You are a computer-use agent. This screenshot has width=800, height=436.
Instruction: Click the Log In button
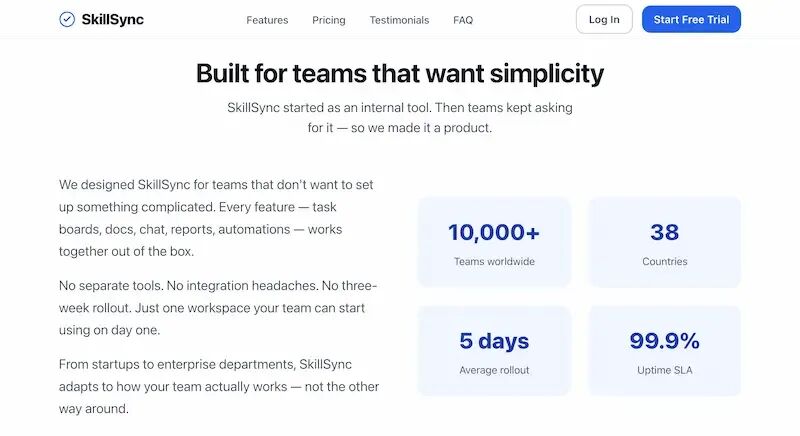click(x=604, y=19)
